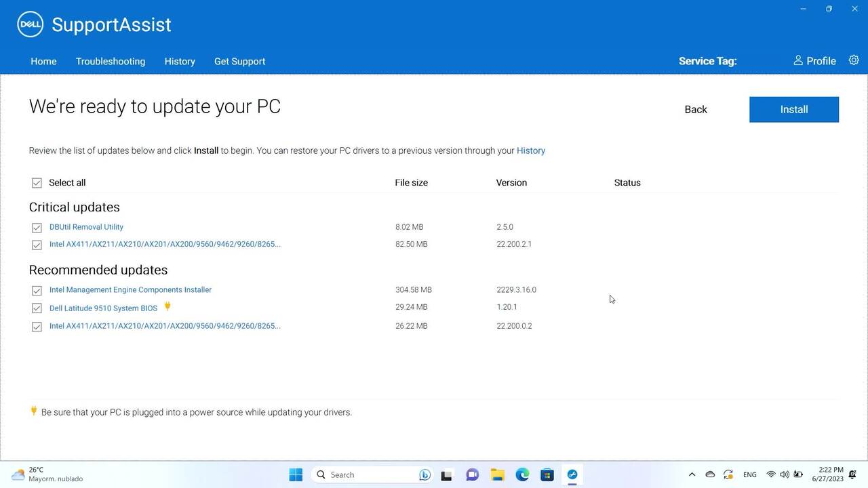Click the sync update tray icon
This screenshot has height=488, width=868.
[728, 474]
